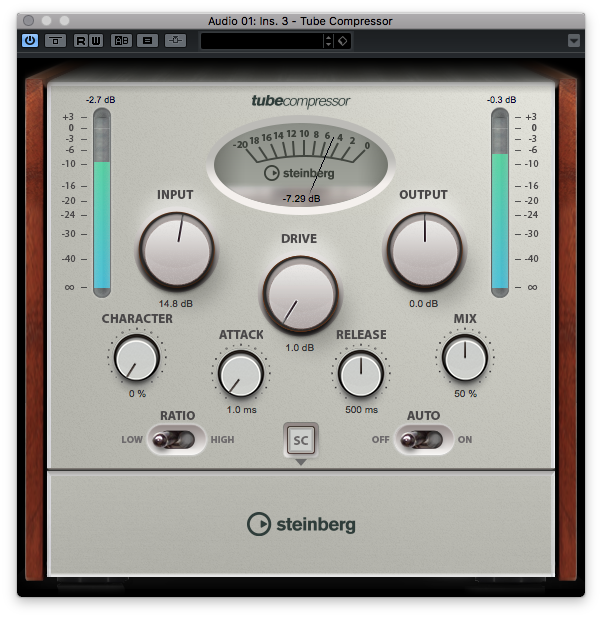Click the -7.29 dB gain reduction readout
The image size is (602, 618).
(x=301, y=198)
